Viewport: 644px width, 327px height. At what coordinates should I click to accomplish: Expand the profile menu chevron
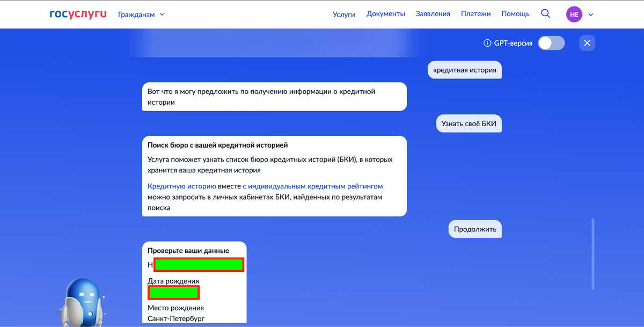pyautogui.click(x=591, y=15)
